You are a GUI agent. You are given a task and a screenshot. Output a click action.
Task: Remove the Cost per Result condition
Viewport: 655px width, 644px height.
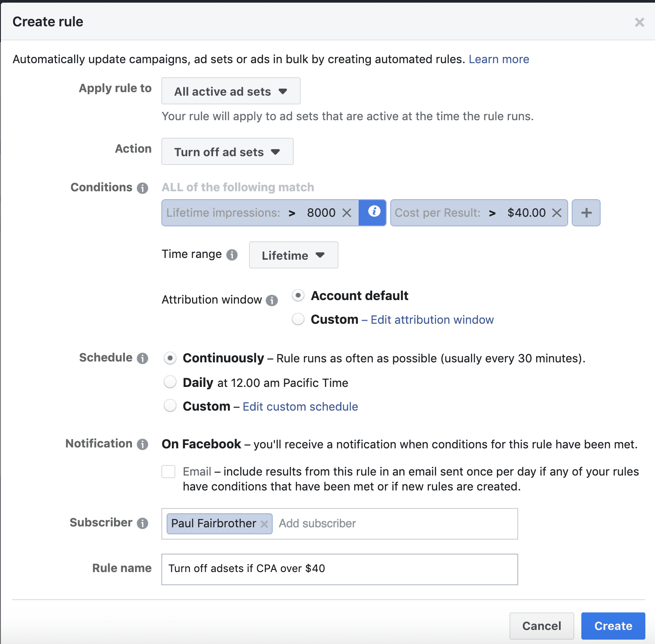pos(557,213)
